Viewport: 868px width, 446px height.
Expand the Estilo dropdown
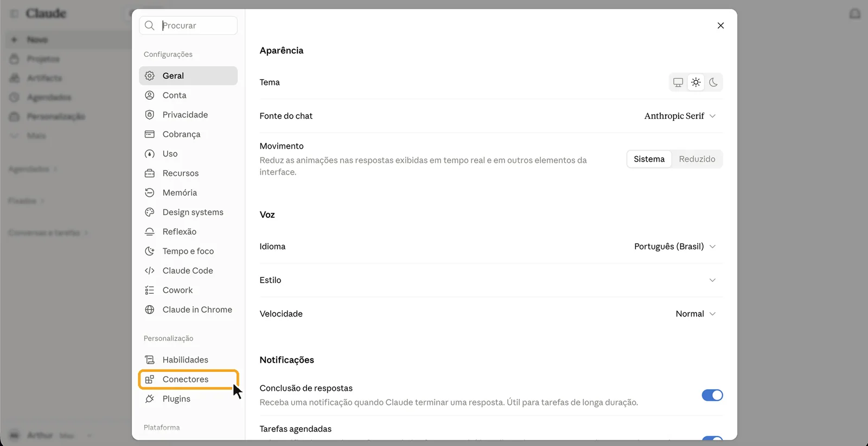pos(712,280)
